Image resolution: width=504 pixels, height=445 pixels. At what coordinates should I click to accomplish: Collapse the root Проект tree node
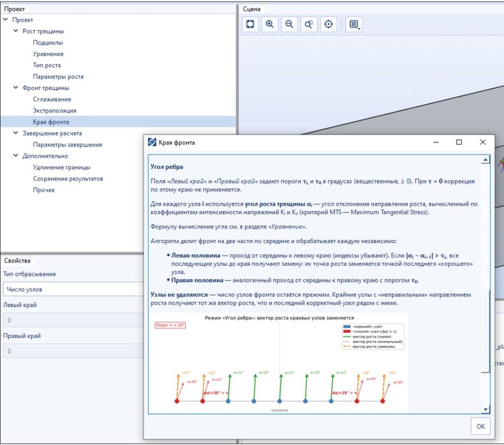pos(5,20)
